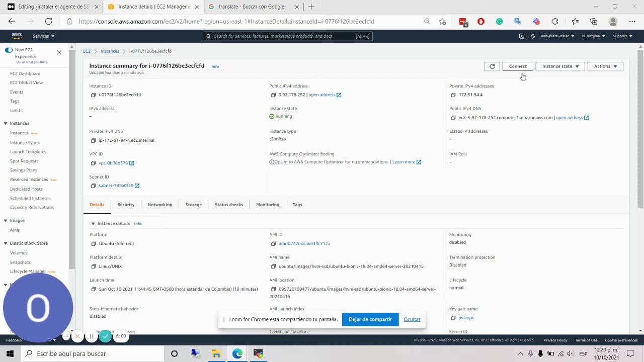Image resolution: width=644 pixels, height=362 pixels.
Task: Add this page to browser favorites
Action: [x=442, y=22]
